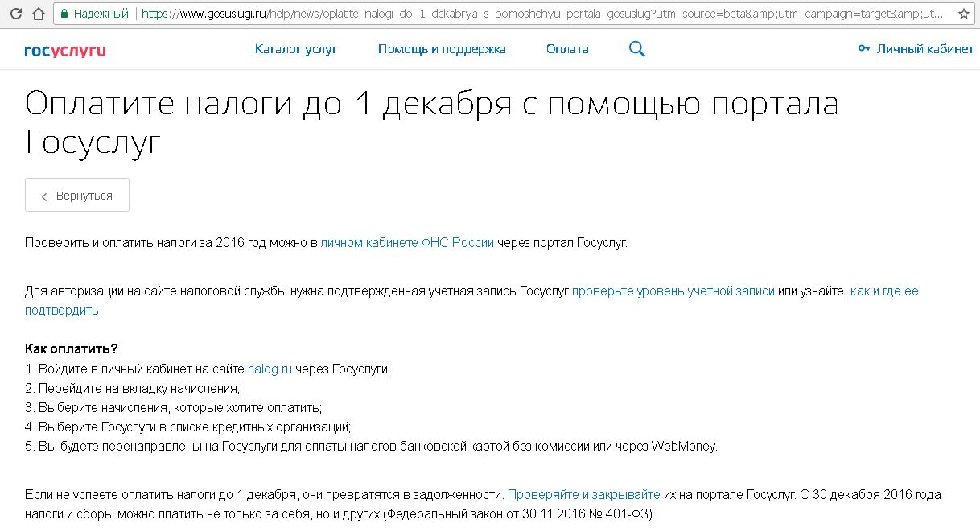Image resolution: width=980 pixels, height=532 pixels.
Task: Click the key icon beside Личный кабинет
Action: click(x=864, y=49)
